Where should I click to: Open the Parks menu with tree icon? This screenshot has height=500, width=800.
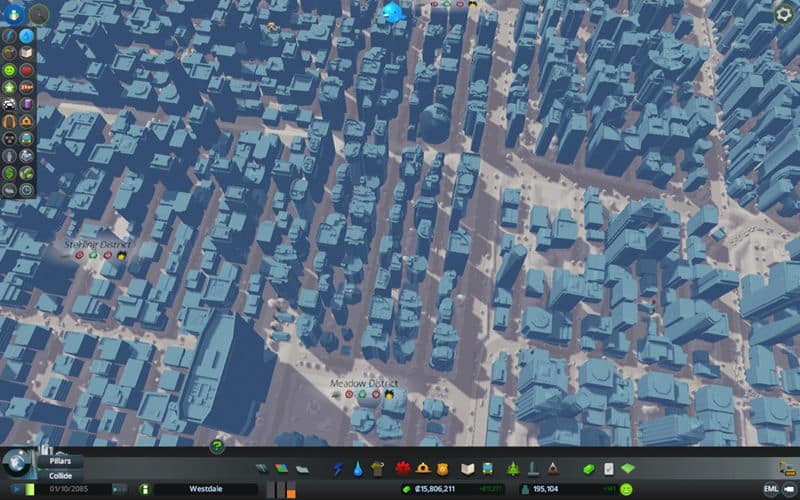[514, 468]
